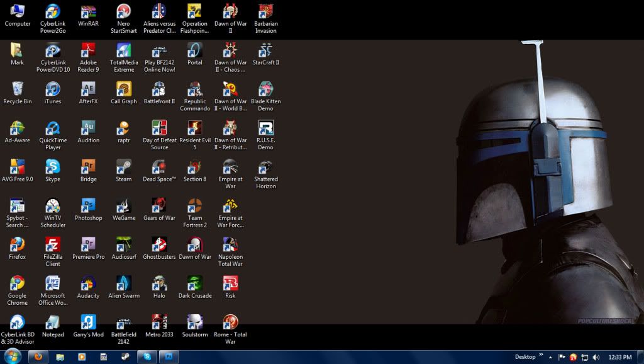Click the Resident Evil 5 shortcut

click(195, 135)
